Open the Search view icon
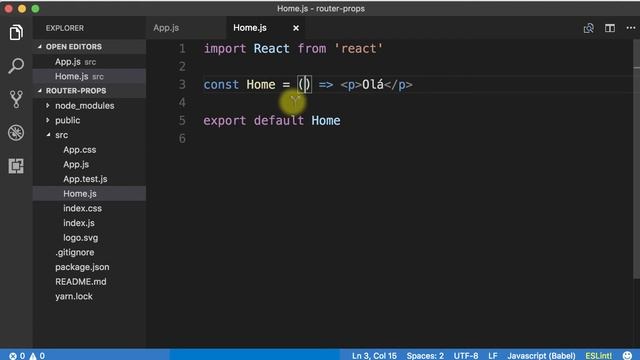This screenshot has height=360, width=640. click(16, 66)
